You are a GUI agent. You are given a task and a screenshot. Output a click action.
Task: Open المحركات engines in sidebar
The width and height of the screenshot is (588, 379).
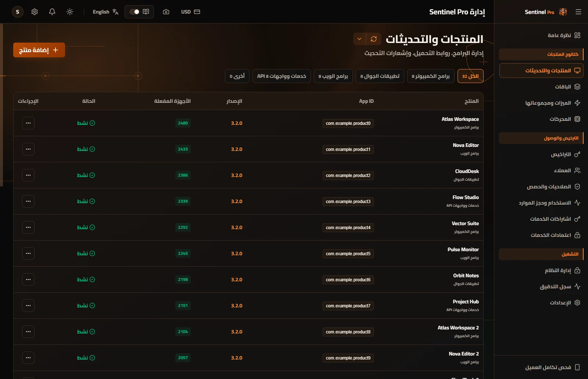pos(541,119)
